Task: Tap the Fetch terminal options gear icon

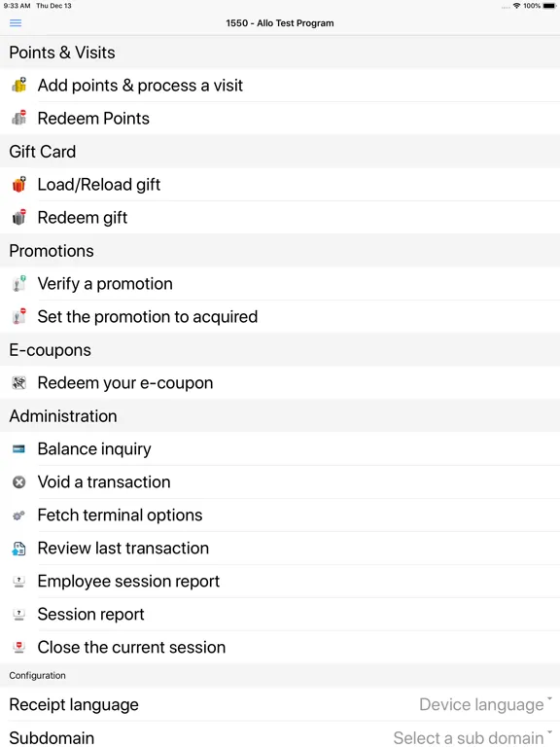Action: (x=19, y=515)
